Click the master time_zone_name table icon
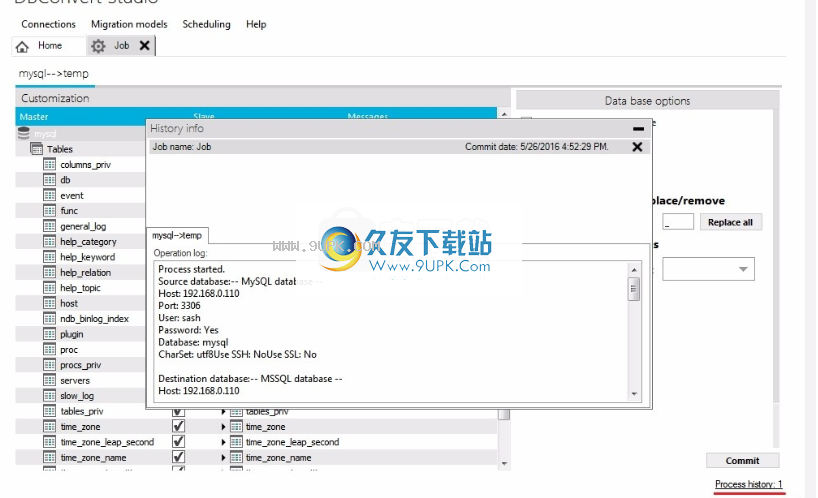 tap(50, 457)
